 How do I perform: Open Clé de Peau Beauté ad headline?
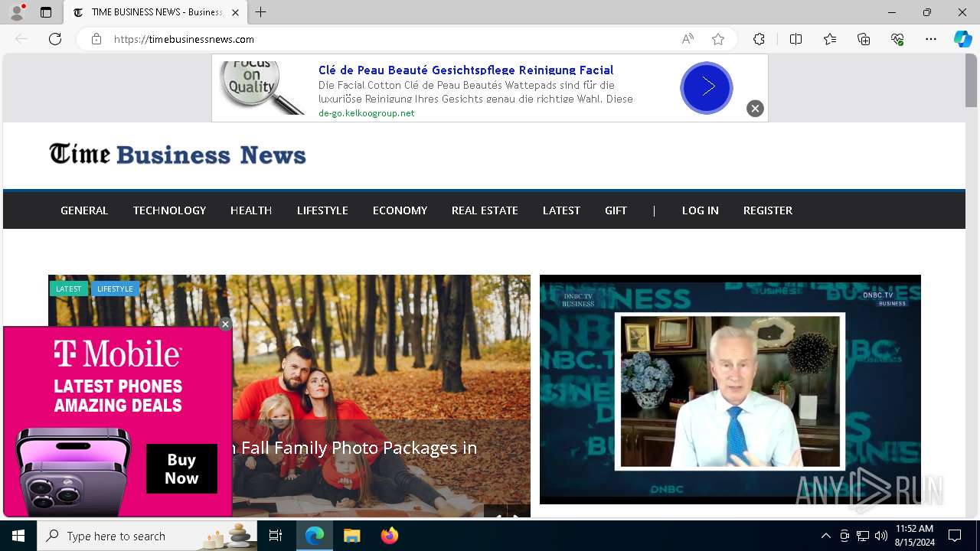(465, 70)
